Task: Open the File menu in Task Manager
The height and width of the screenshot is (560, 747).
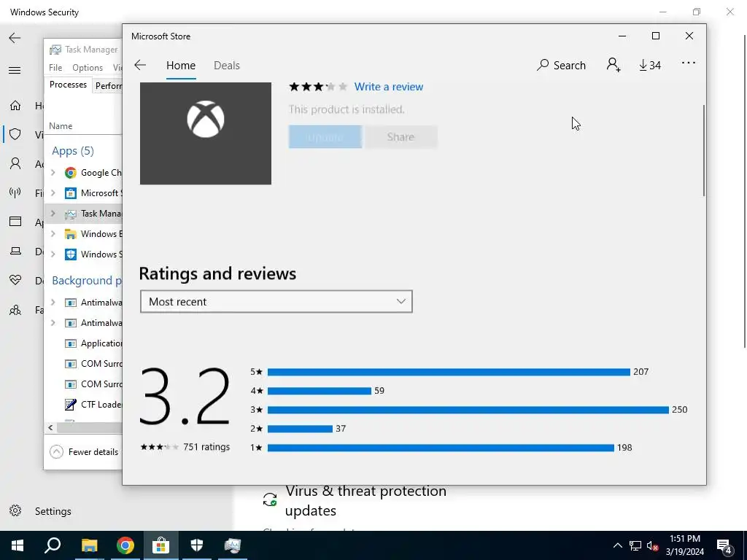Action: click(x=55, y=68)
